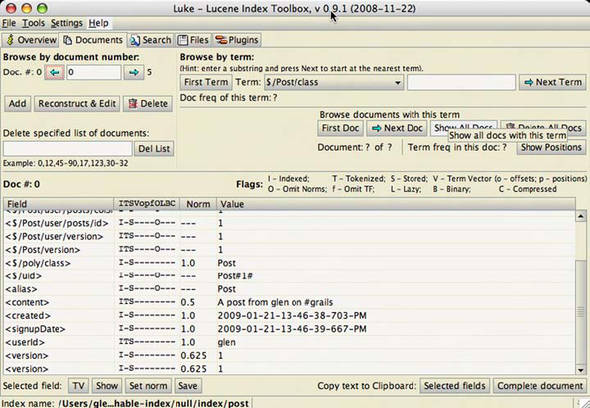Open the Term field dropdown

334,82
